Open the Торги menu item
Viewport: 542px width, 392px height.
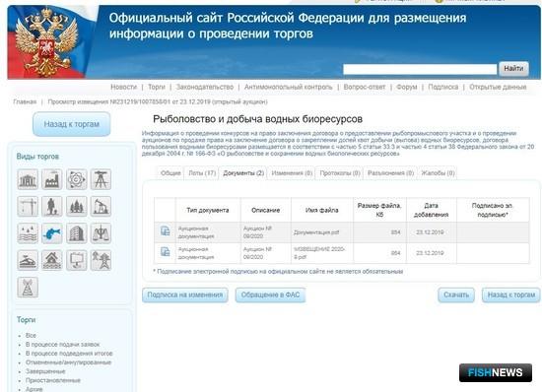point(157,87)
